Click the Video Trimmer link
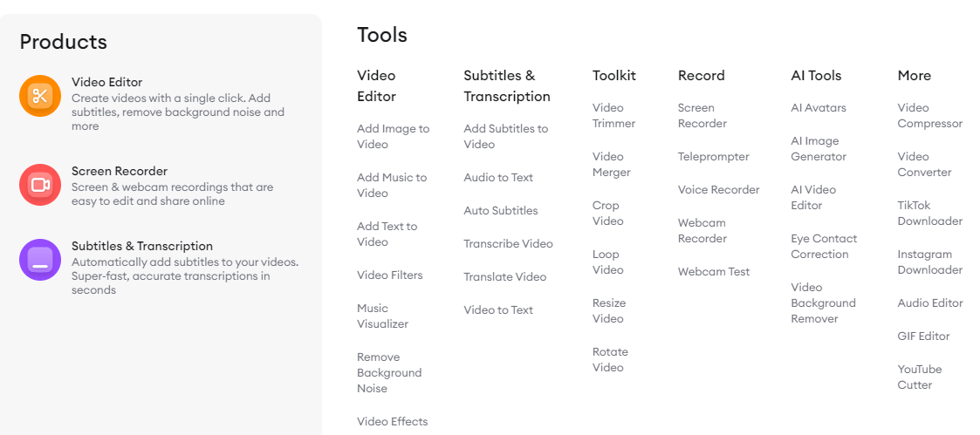 pos(613,115)
